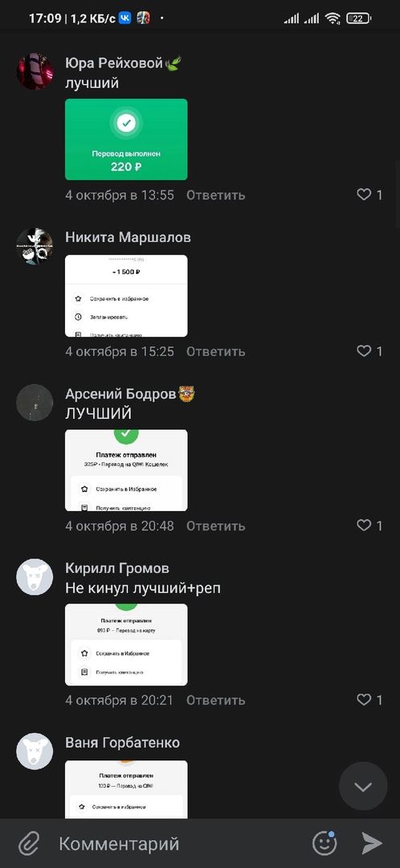
Task: Open Юра Рейховой's avatar
Action: click(x=35, y=72)
